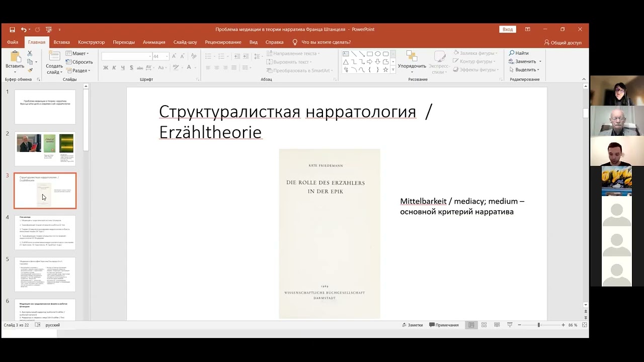
Task: Toggle strikethrough formatting
Action: 140,68
